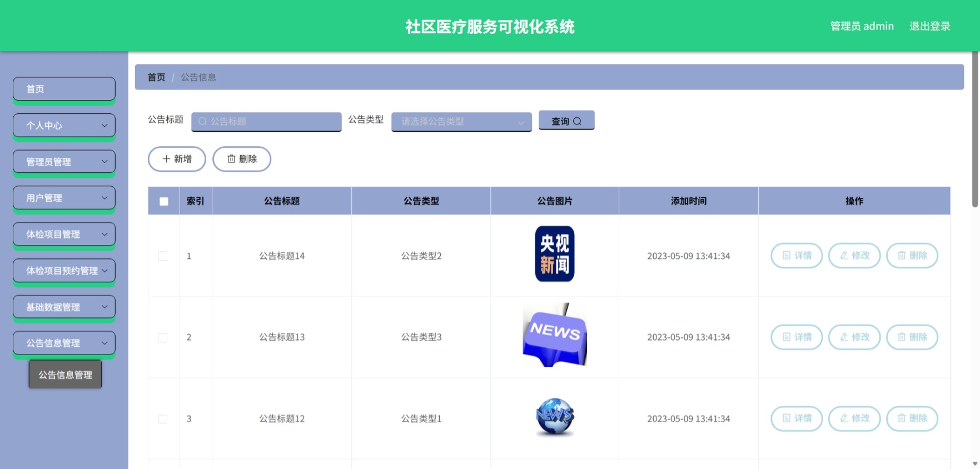Collapse 公告信息管理 parent sidebar menu
This screenshot has height=469, width=980.
coord(64,343)
